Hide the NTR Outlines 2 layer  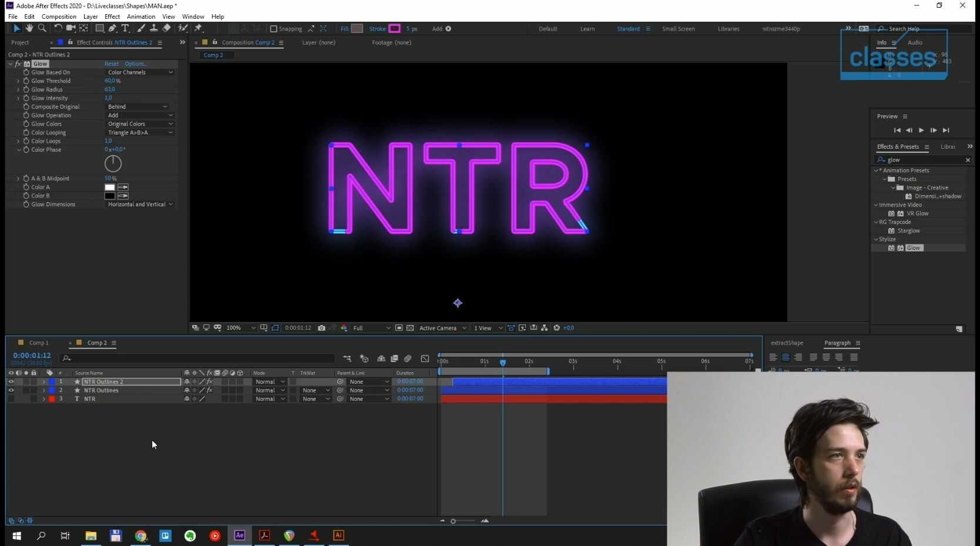point(11,382)
